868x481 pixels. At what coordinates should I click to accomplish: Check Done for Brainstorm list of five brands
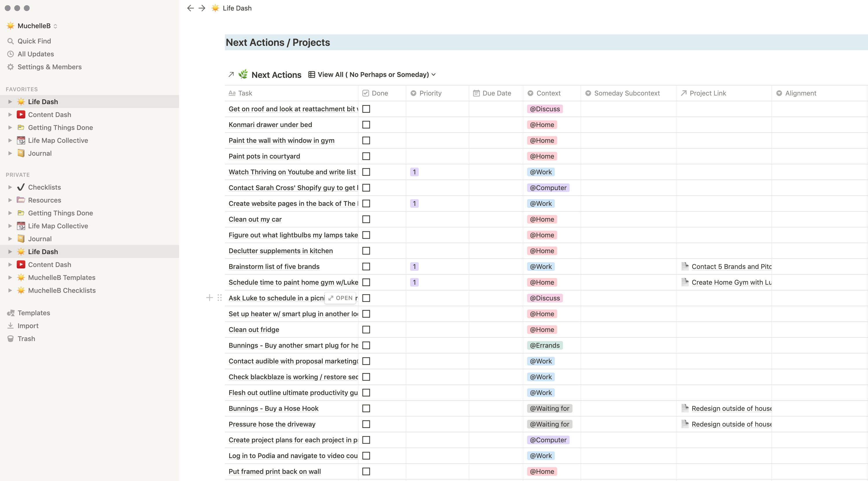[x=366, y=266]
